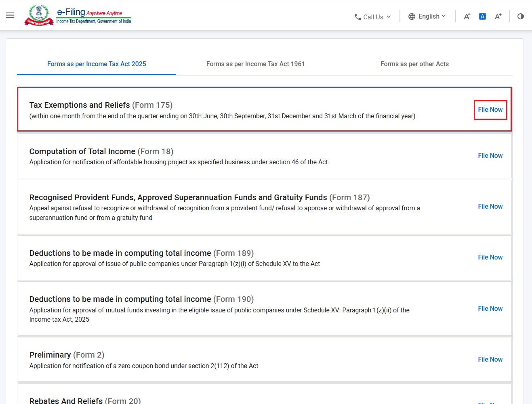Click File Now for Form 189
This screenshot has height=404, width=532.
click(x=490, y=257)
